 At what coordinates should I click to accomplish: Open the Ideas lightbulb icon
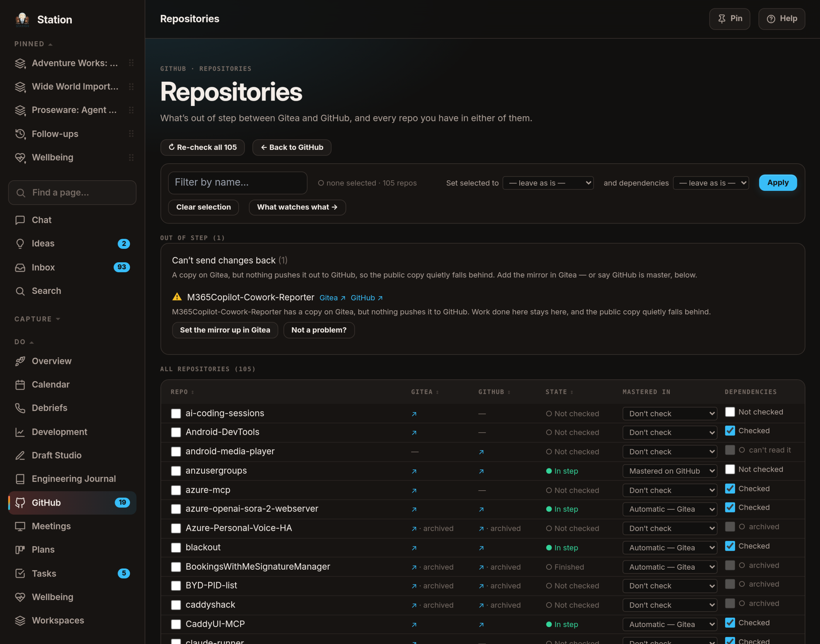(20, 244)
